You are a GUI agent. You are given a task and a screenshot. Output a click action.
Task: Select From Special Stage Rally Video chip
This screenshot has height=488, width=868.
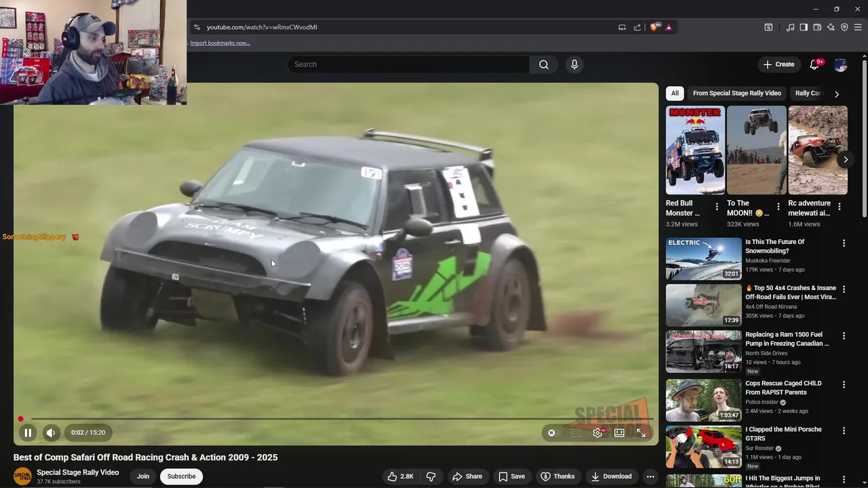coord(737,93)
